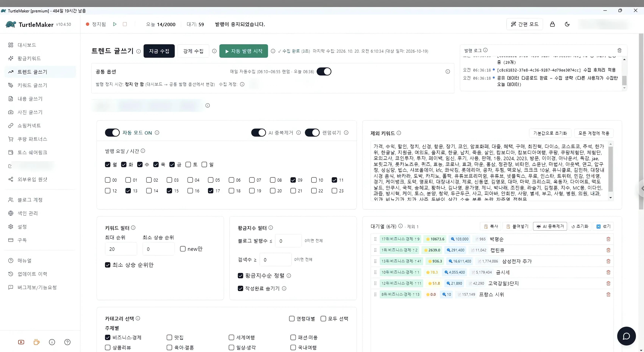Click the play icon in the top status bar

coord(115,24)
